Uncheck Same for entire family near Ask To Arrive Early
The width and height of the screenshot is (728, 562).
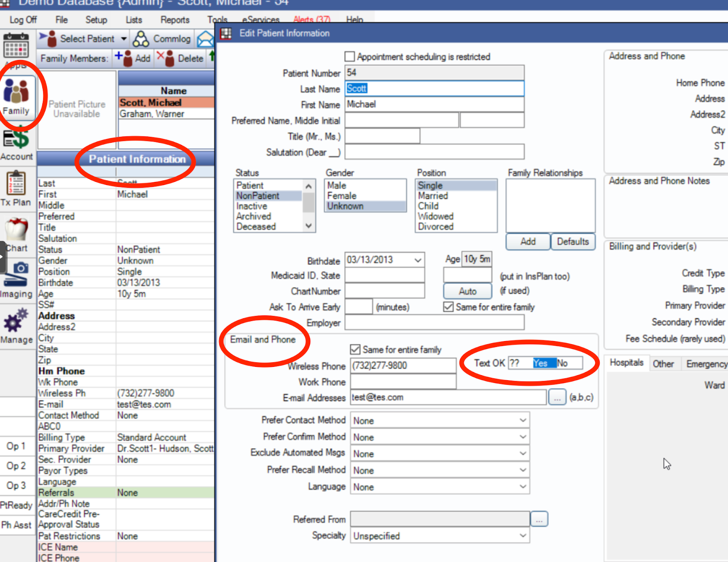tap(449, 307)
